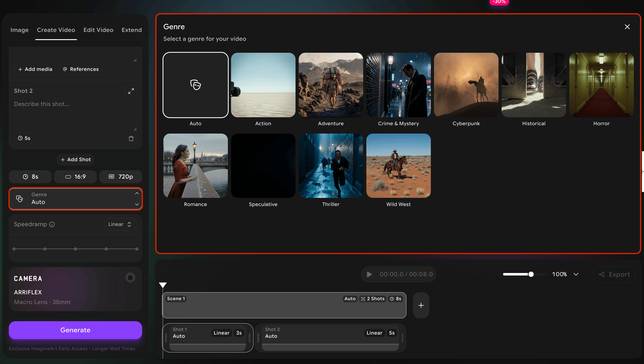The image size is (644, 364).
Task: Expand the 100% zoom chevron
Action: [x=576, y=274]
